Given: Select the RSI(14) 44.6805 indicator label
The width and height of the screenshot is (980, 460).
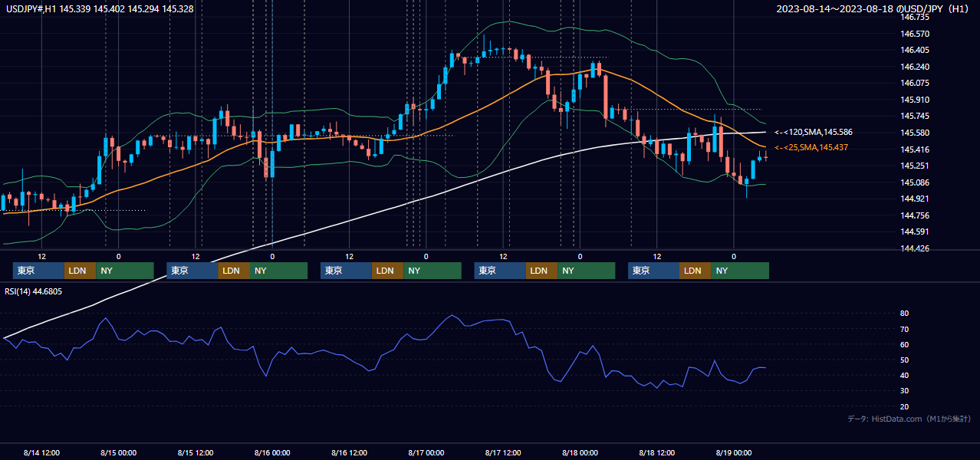Looking at the screenshot, I should click(34, 291).
